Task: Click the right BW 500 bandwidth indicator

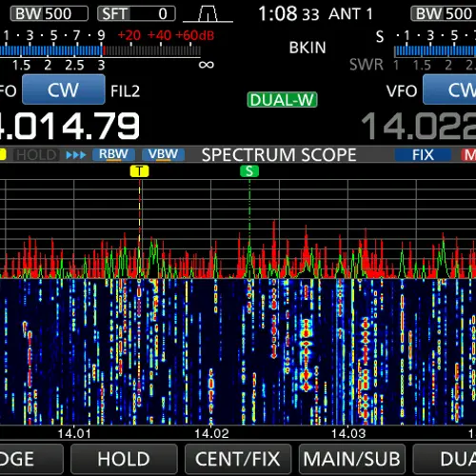Action: (444, 14)
